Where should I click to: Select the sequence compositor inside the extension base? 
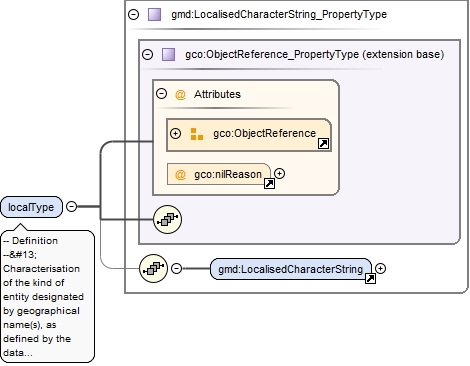[x=167, y=219]
